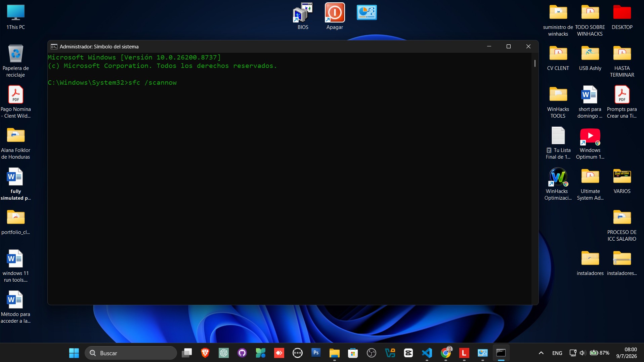This screenshot has width=644, height=362.
Task: Launch Photoshop from the taskbar
Action: pos(316,353)
